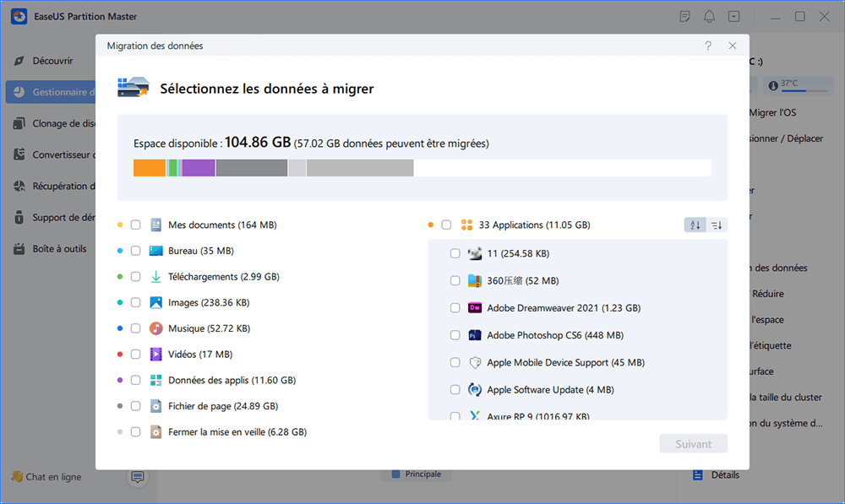Image resolution: width=845 pixels, height=504 pixels.
Task: Open the Découvrir sidebar item
Action: pos(51,61)
